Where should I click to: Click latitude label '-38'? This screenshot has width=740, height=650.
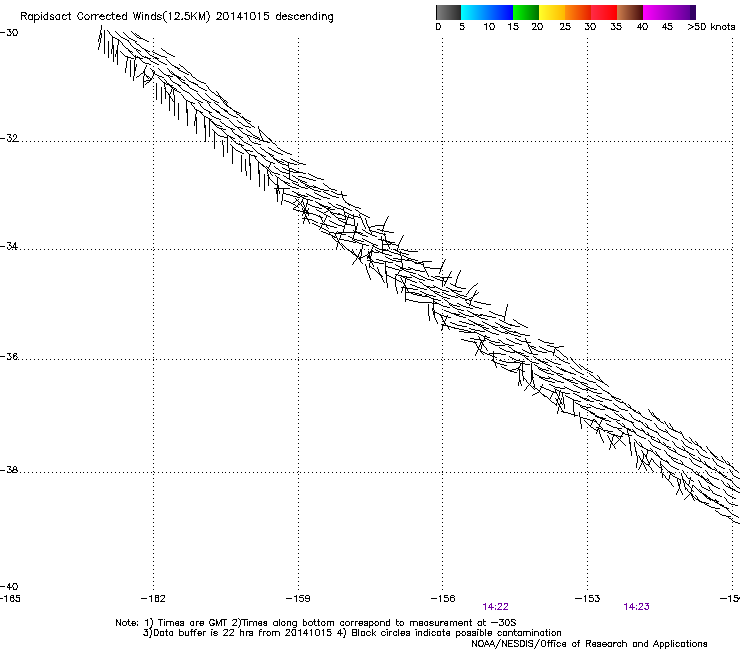point(9,470)
